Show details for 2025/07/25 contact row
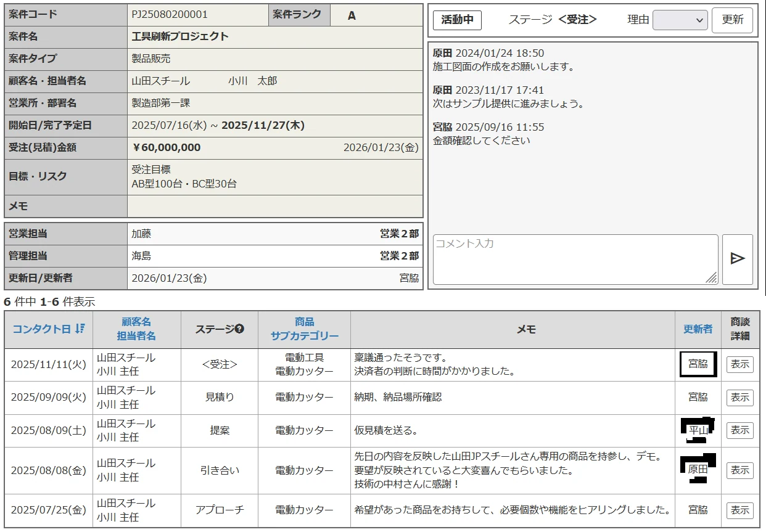Viewport: 766px width, 532px height. [739, 510]
